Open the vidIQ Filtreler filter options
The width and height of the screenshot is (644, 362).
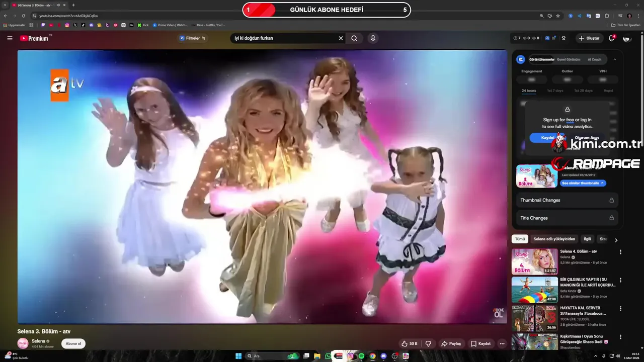[x=193, y=38]
